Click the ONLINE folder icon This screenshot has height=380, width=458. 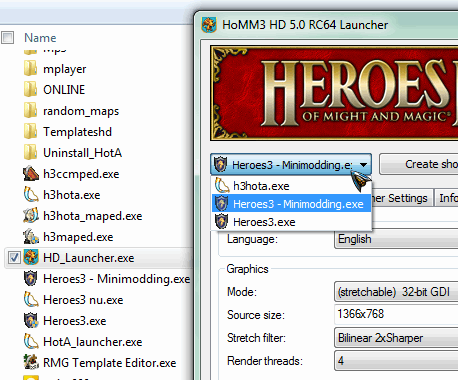(x=31, y=90)
